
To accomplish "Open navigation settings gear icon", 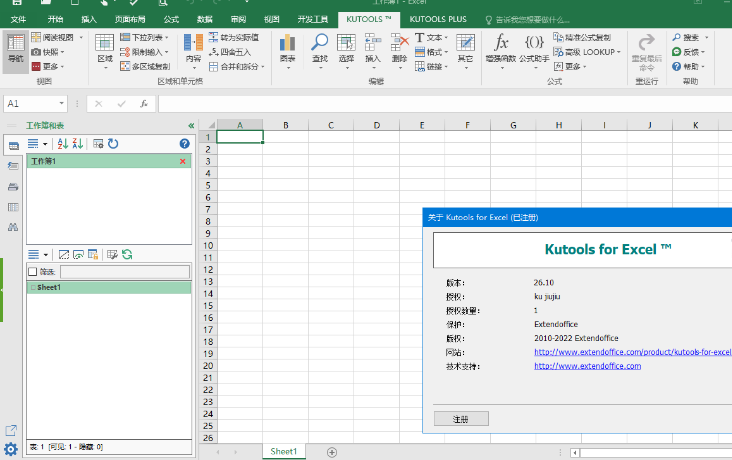I will (x=11, y=449).
